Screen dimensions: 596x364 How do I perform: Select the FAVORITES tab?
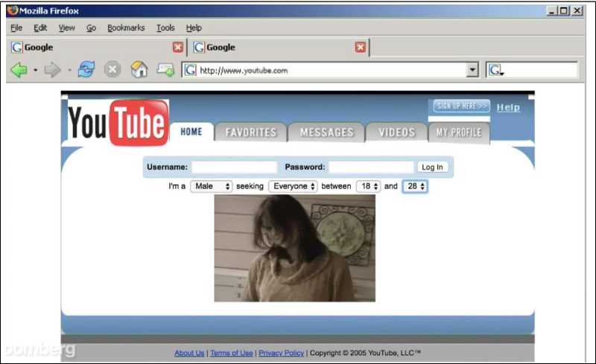pos(251,132)
